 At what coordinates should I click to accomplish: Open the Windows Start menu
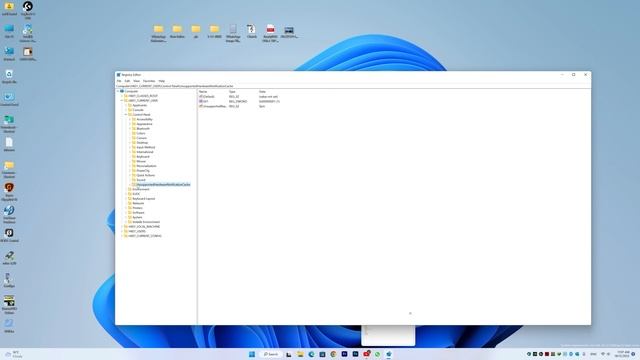pyautogui.click(x=252, y=354)
